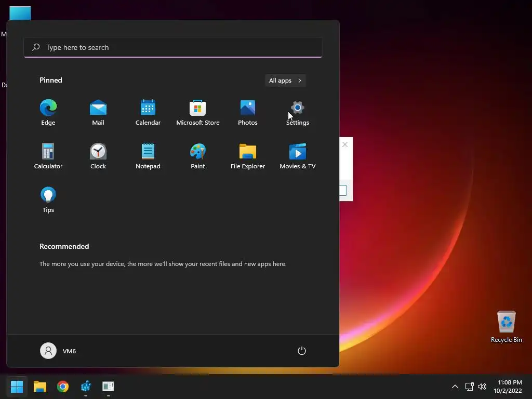The image size is (532, 399).
Task: Switch to the window app on taskbar
Action: coord(108,387)
